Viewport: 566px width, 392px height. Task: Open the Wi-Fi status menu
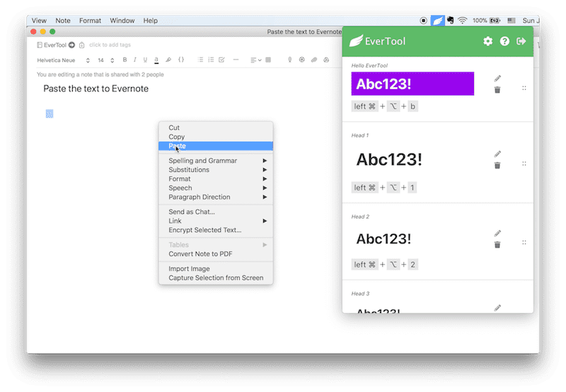point(463,21)
